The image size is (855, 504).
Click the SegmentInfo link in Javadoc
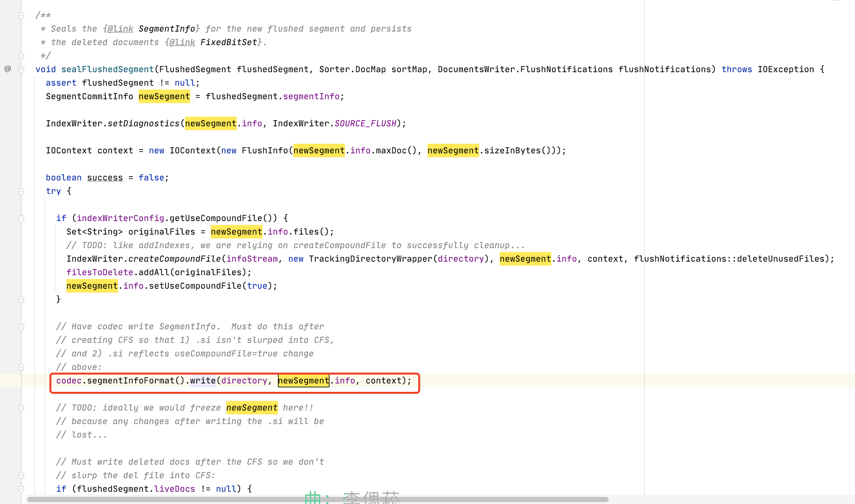click(166, 29)
